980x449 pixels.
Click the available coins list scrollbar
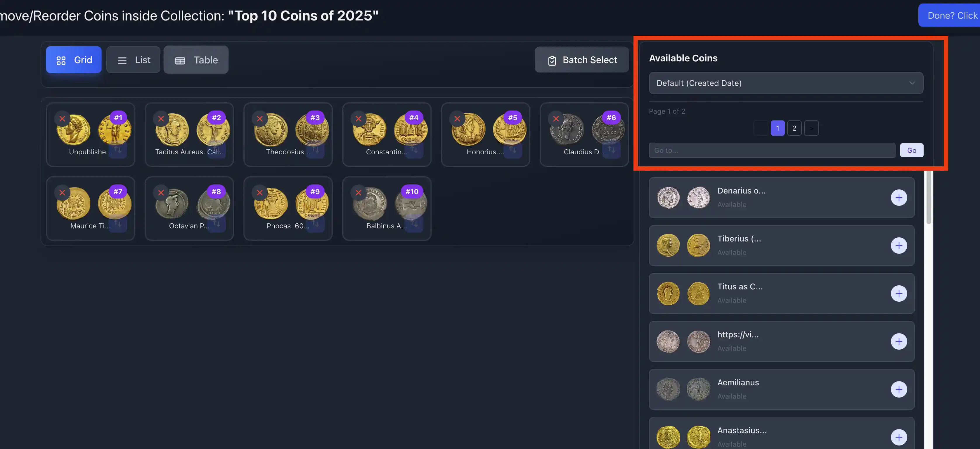tap(929, 198)
